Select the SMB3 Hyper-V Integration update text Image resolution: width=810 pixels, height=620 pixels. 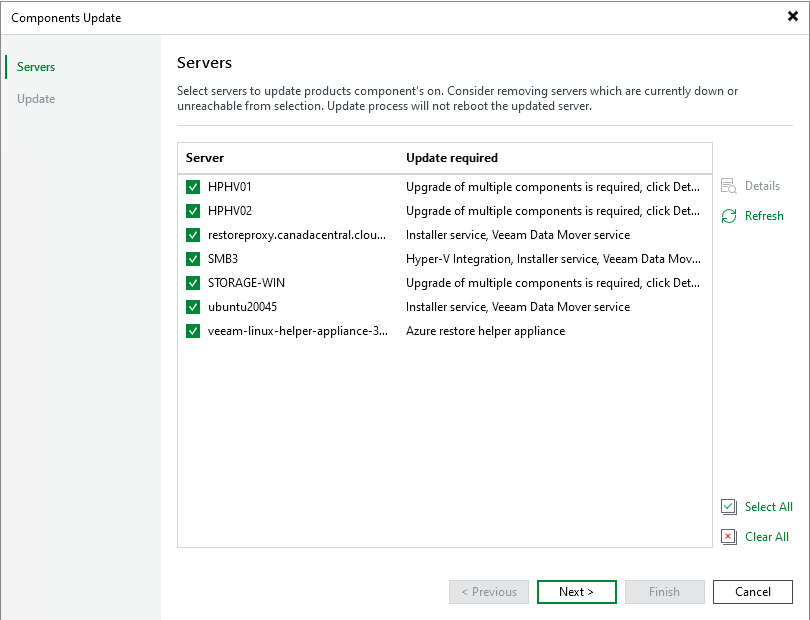tap(552, 259)
